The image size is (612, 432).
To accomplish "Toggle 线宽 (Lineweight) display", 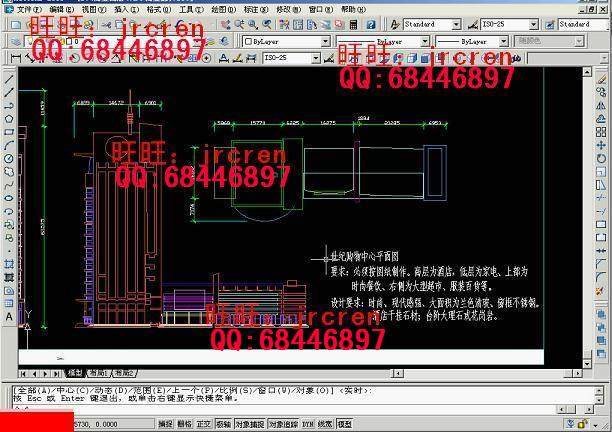I will 325,424.
